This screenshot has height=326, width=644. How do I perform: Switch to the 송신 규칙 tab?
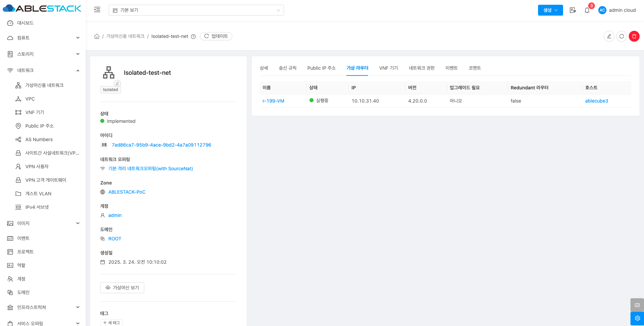point(287,68)
